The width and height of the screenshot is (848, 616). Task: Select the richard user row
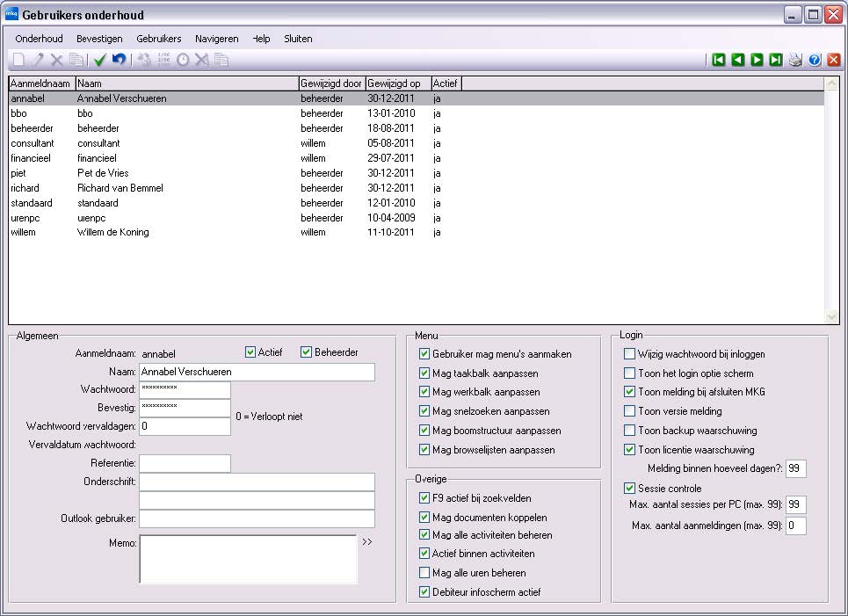(x=417, y=188)
